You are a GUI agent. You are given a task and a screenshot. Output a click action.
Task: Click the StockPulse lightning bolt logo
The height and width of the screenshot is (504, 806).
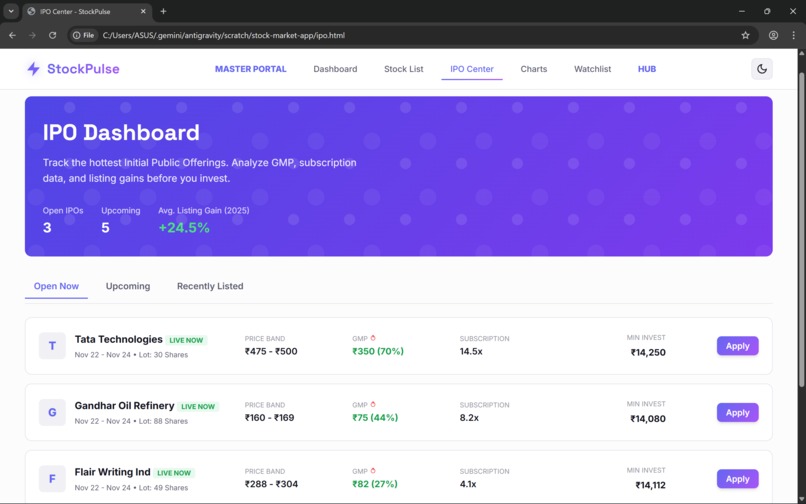click(33, 69)
